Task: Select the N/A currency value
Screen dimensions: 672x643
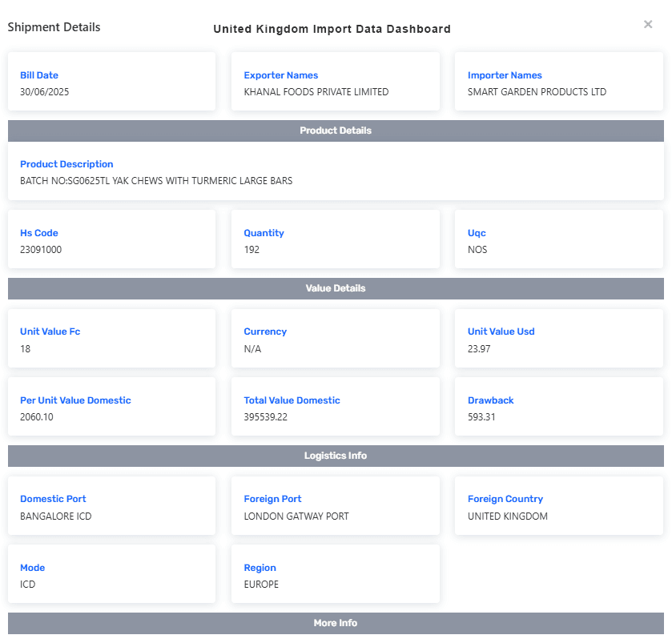Action: [x=252, y=348]
